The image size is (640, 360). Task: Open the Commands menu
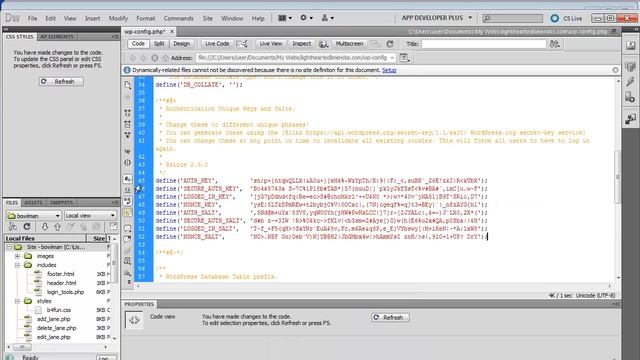(178, 18)
